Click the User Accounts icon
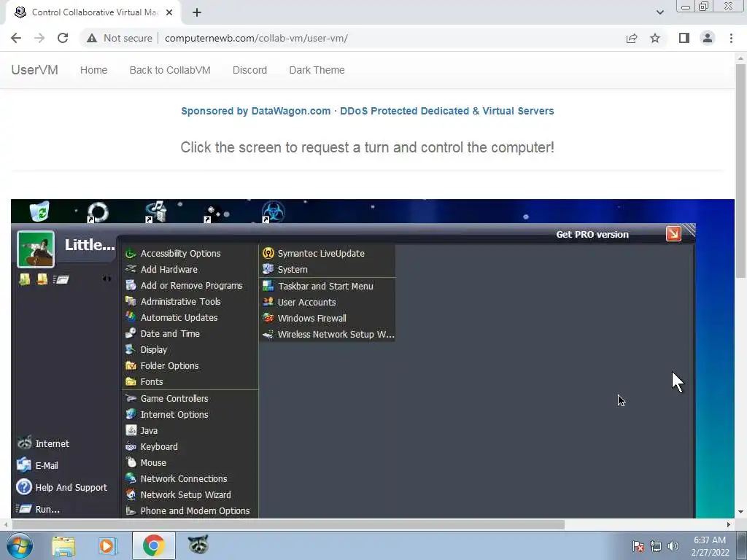The image size is (747, 560). (268, 303)
